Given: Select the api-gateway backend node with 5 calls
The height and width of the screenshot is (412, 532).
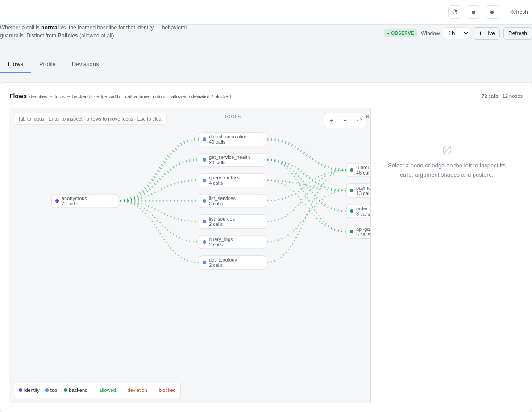Looking at the screenshot, I should [x=358, y=232].
